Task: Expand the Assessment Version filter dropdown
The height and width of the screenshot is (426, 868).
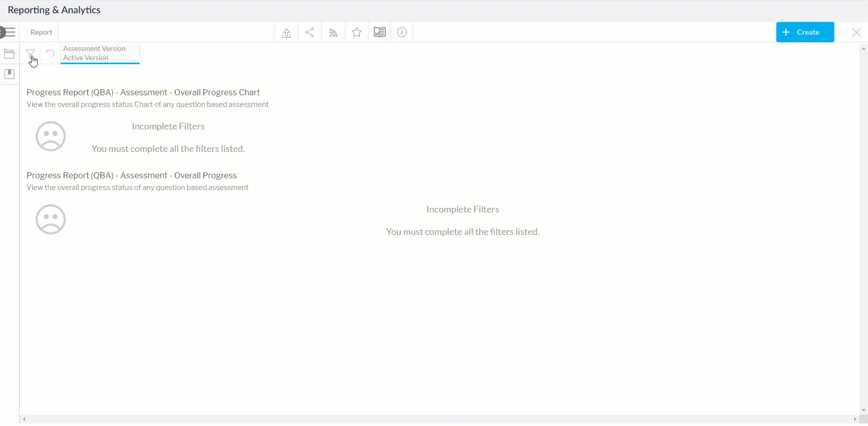Action: point(100,54)
